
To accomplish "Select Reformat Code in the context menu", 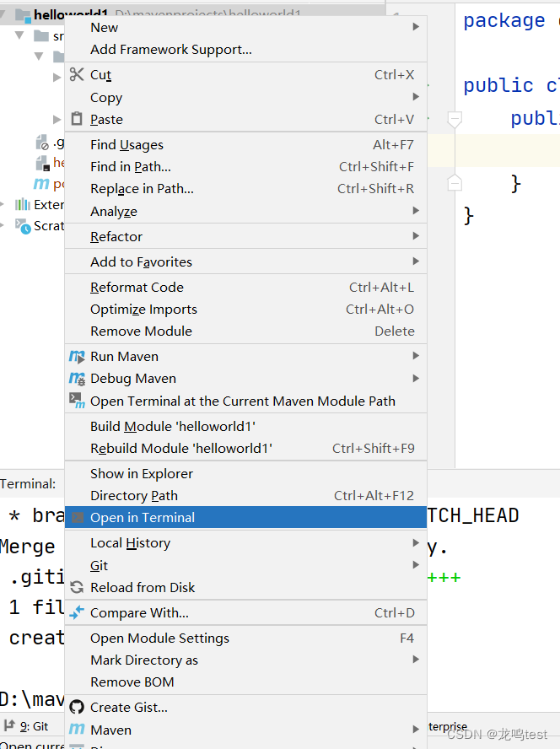I will tap(137, 287).
